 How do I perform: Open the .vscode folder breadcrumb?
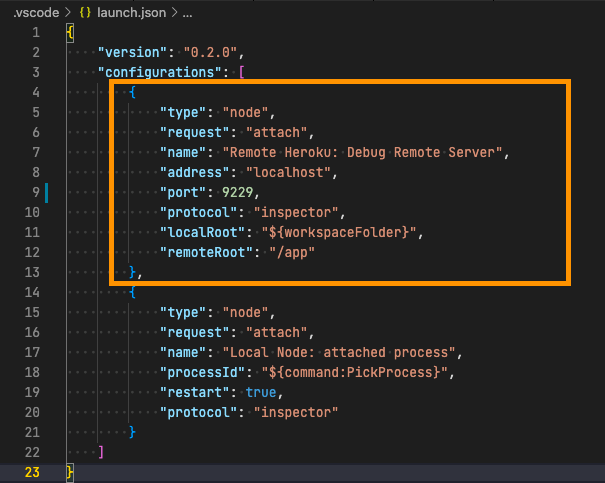coord(27,11)
